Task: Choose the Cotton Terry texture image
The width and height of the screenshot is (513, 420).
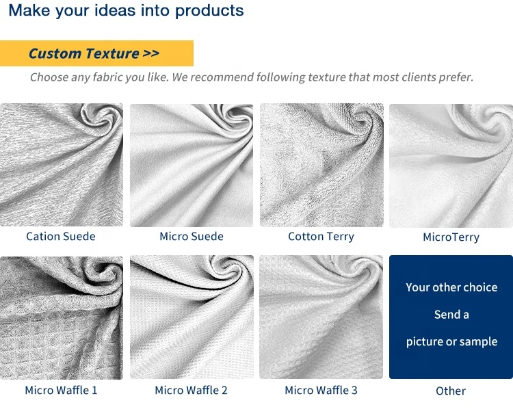Action: point(321,165)
